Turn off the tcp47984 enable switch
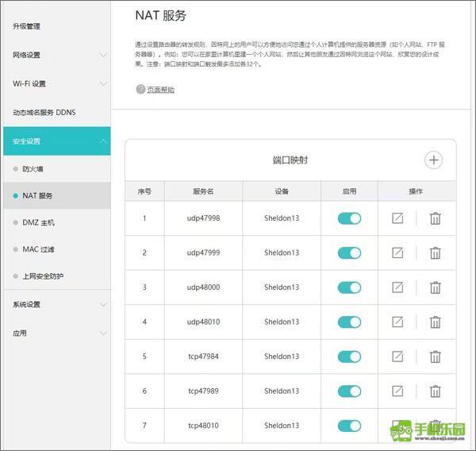The width and height of the screenshot is (476, 451). [x=349, y=357]
